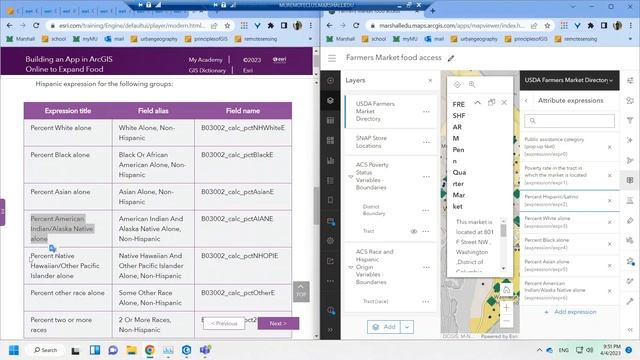640x360 pixels.
Task: Click the Share map icon
Action: [330, 261]
